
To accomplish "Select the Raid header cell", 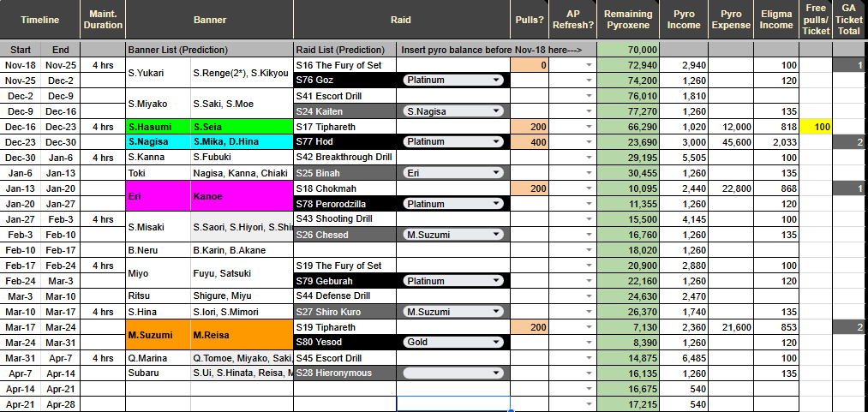I will 401,20.
